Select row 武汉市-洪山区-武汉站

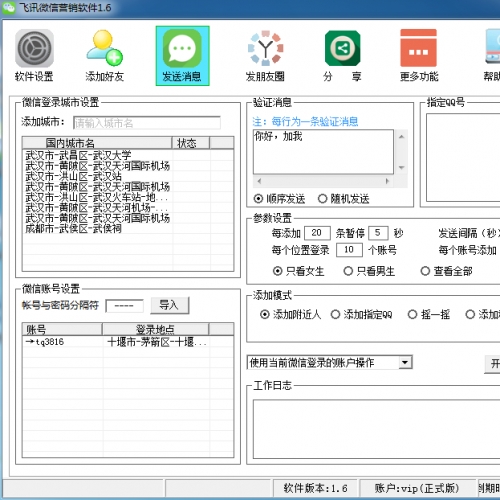point(128,176)
